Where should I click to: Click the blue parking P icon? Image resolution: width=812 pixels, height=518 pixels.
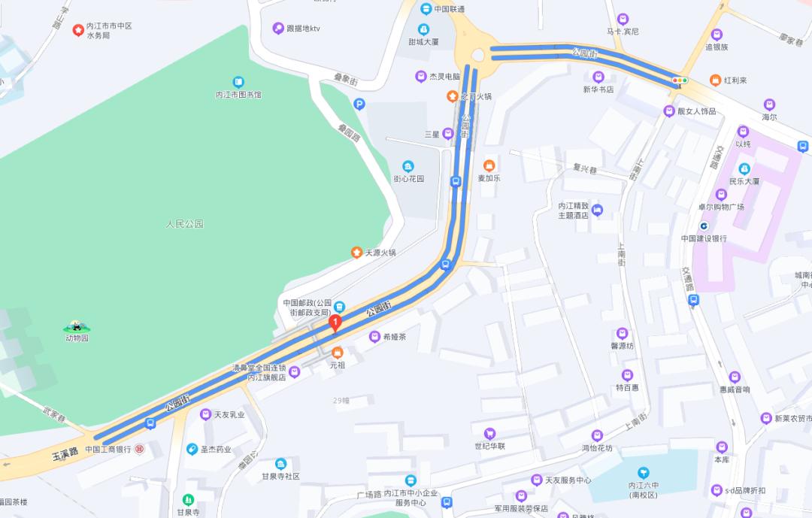[x=359, y=105]
